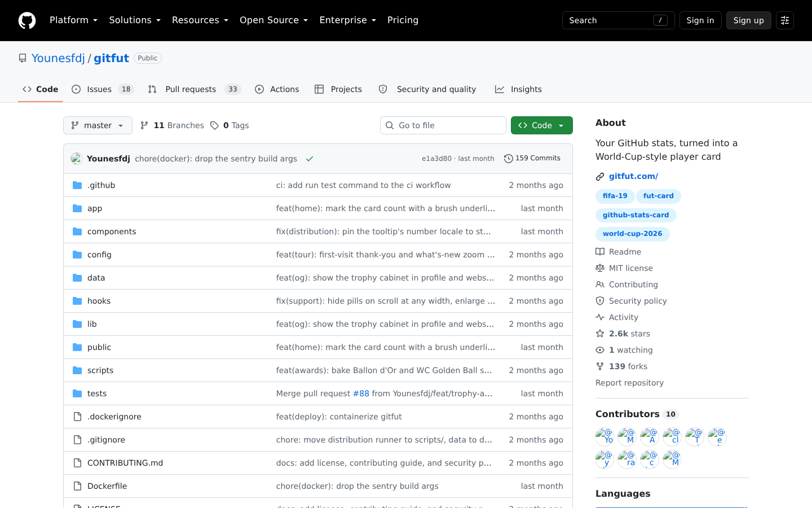Expand the Platform menu

point(73,20)
